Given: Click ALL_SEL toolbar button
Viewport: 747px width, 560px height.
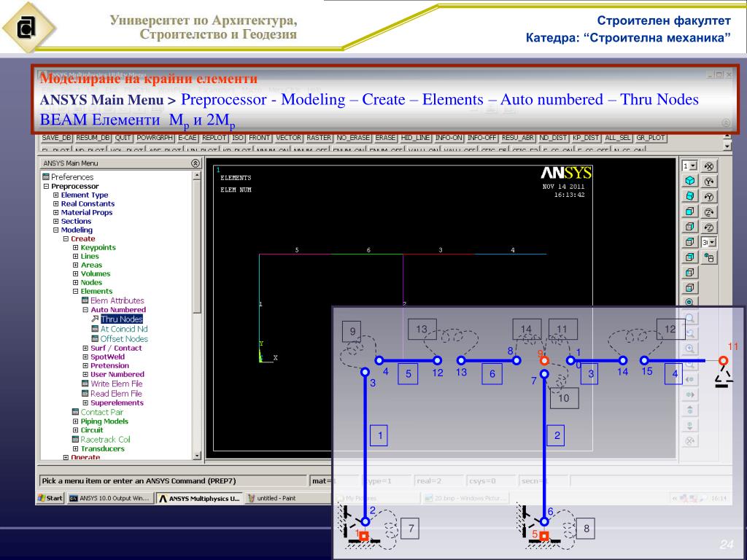Looking at the screenshot, I should [x=617, y=138].
